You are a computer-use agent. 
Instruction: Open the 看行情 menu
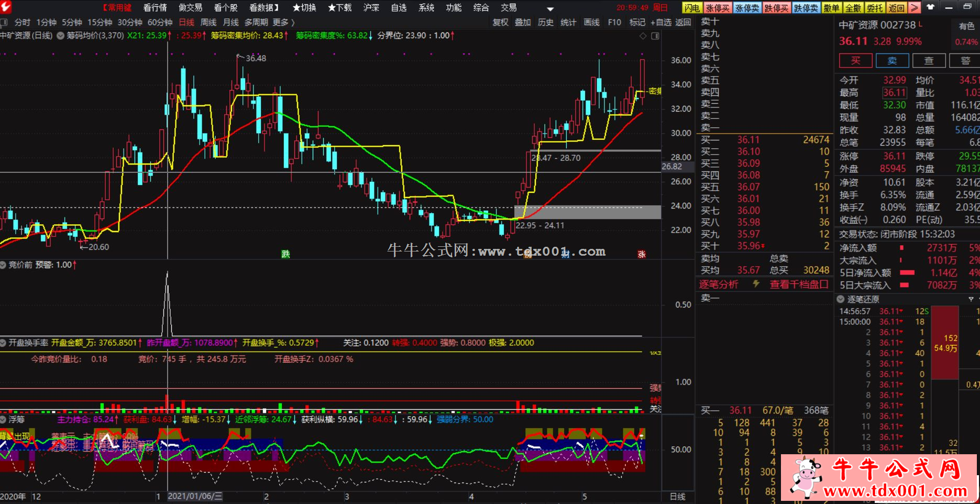155,7
